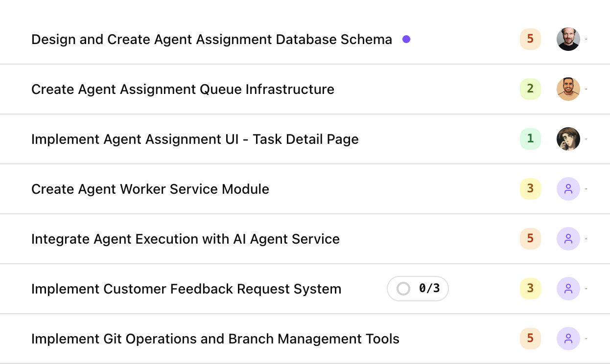Viewport: 610px width, 364px height.
Task: Open Design and Create Agent Assignment Database Schema
Action: point(211,39)
